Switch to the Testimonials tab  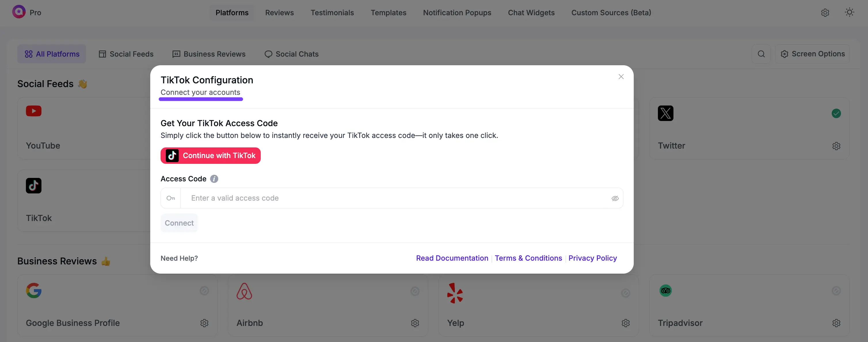332,12
